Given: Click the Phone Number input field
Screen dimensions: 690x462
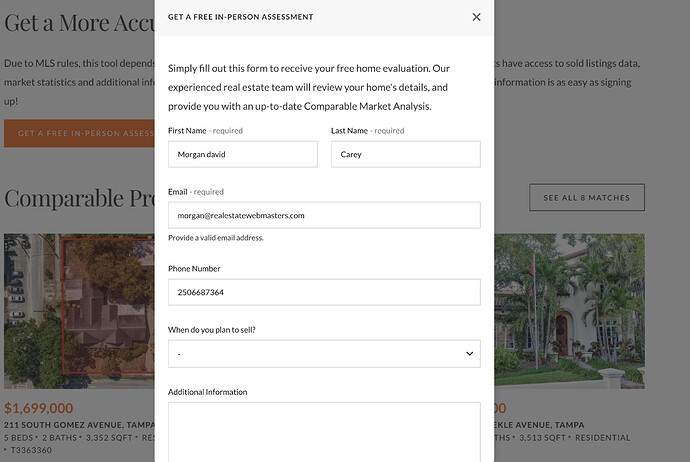Looking at the screenshot, I should pos(324,292).
